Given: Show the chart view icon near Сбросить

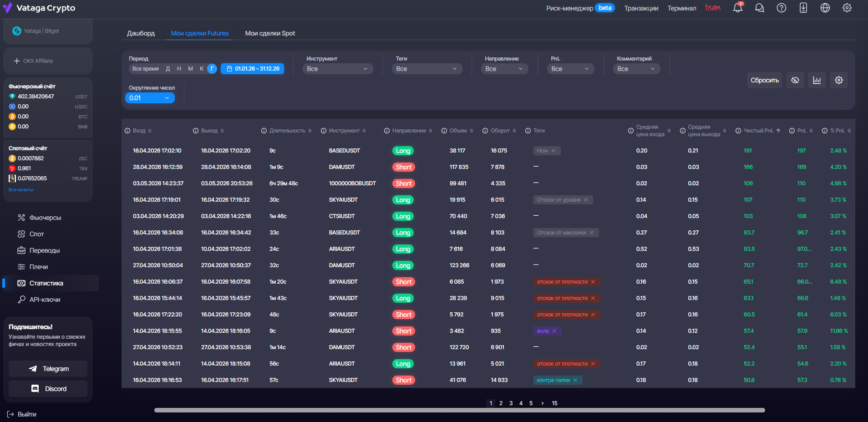Looking at the screenshot, I should coord(817,80).
